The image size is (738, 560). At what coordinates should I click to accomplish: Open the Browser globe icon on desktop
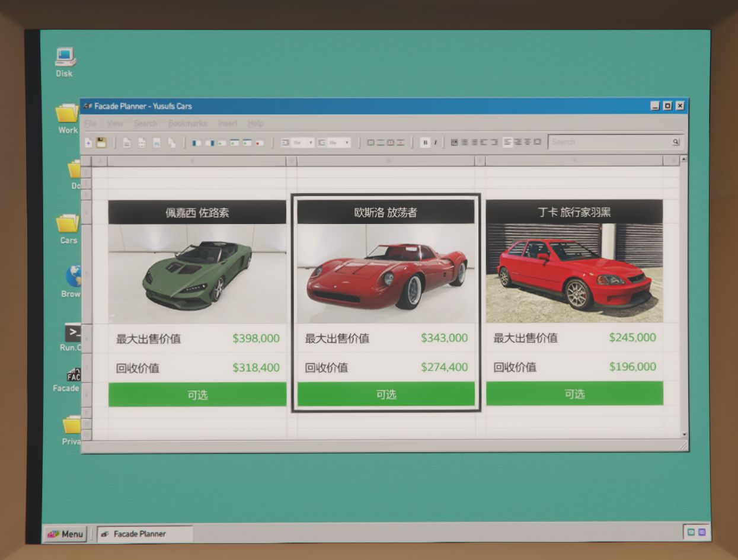click(72, 281)
